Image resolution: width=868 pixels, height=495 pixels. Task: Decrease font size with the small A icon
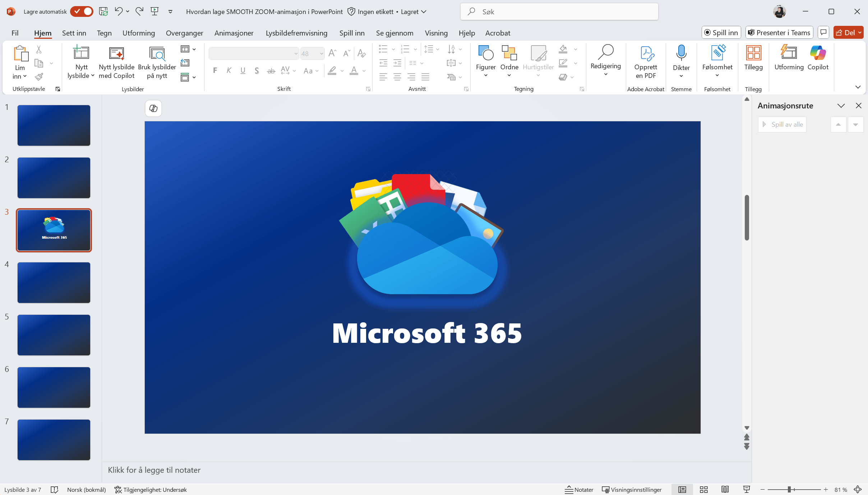[346, 53]
